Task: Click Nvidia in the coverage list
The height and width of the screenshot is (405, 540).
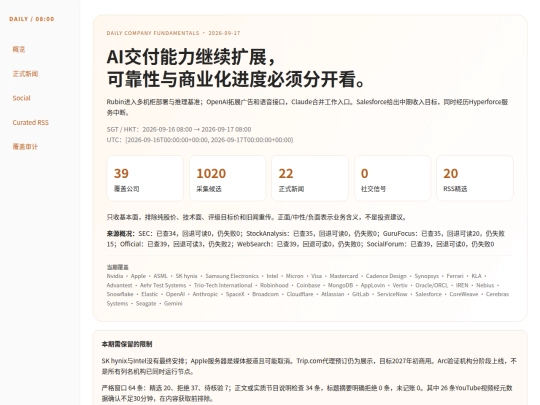Action: pos(115,276)
